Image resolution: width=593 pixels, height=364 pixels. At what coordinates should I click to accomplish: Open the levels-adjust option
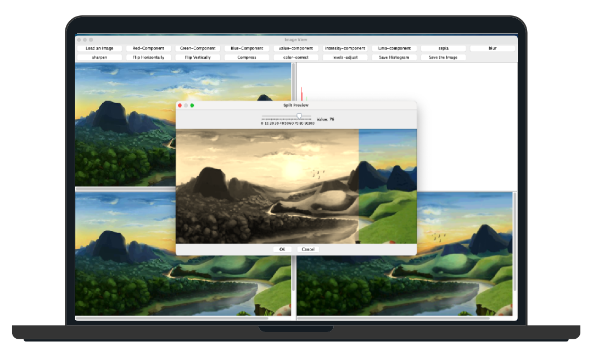(x=345, y=57)
